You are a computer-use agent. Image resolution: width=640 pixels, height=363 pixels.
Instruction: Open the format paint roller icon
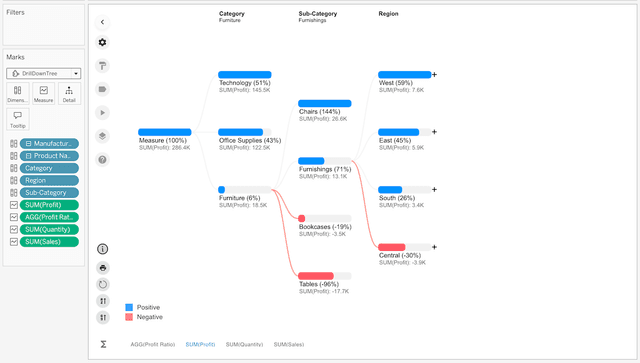coord(102,66)
